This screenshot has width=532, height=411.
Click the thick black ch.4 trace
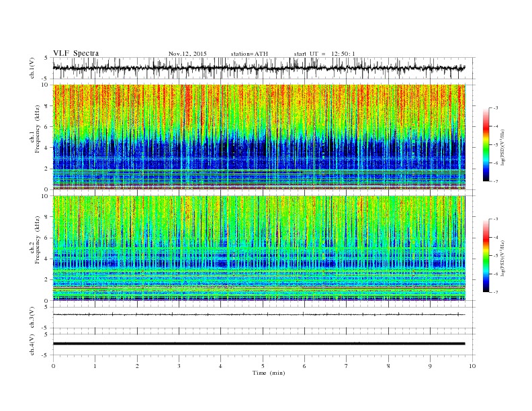pos(259,344)
